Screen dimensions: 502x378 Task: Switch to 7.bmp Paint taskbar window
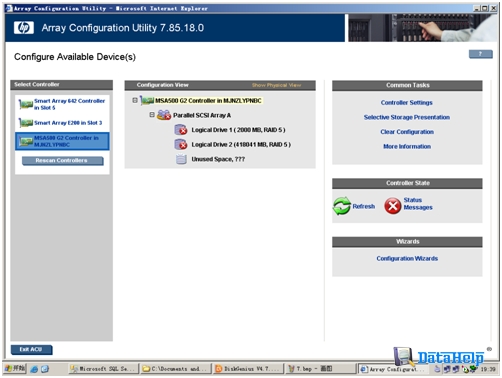coord(320,369)
